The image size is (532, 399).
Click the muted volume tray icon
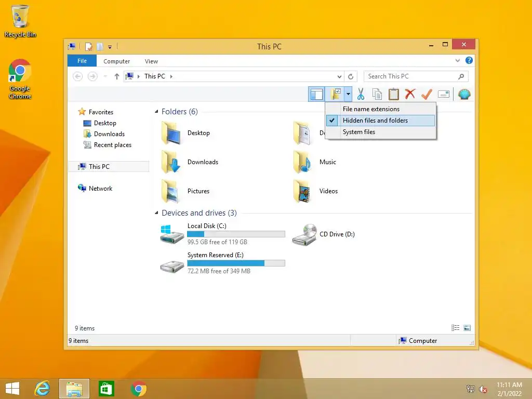point(483,389)
